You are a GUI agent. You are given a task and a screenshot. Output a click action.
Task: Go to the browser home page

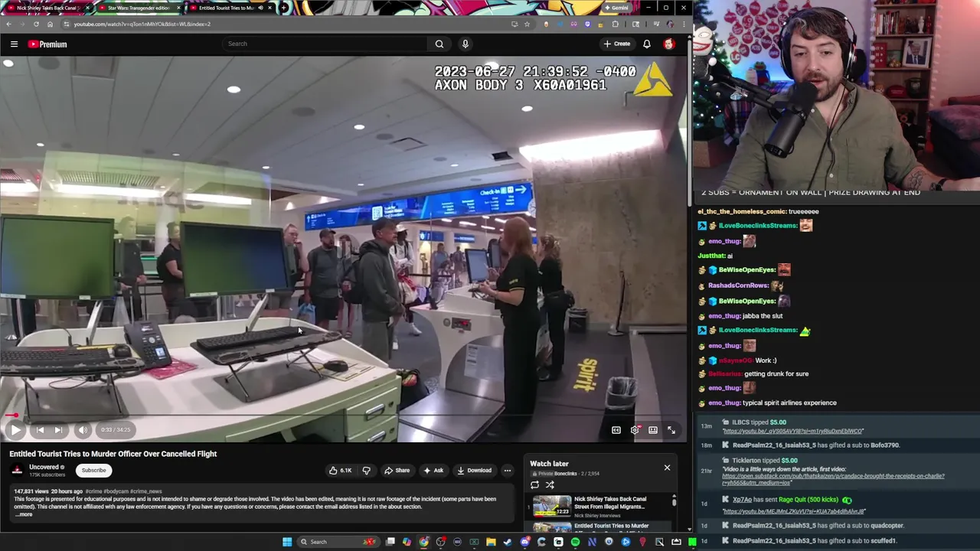pyautogui.click(x=50, y=24)
